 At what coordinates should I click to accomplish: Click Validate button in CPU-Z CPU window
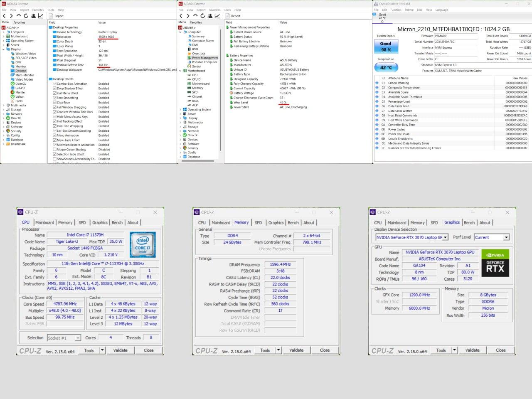121,350
